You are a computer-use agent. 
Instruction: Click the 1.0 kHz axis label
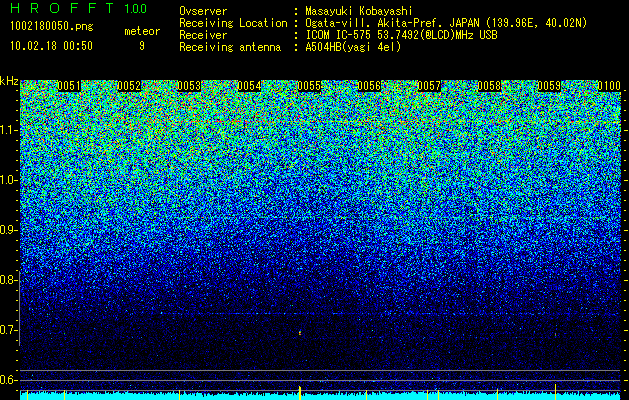[x=9, y=180]
